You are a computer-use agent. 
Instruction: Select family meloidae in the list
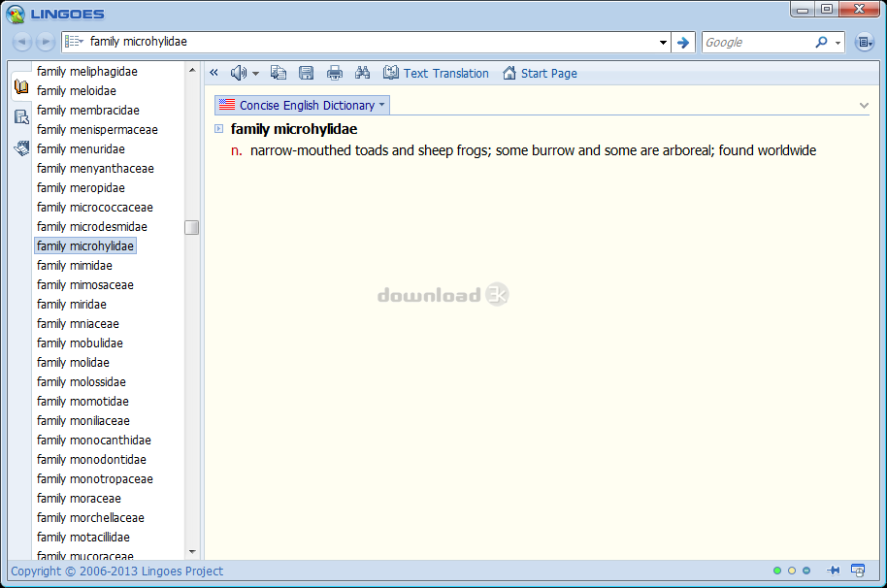pos(77,90)
